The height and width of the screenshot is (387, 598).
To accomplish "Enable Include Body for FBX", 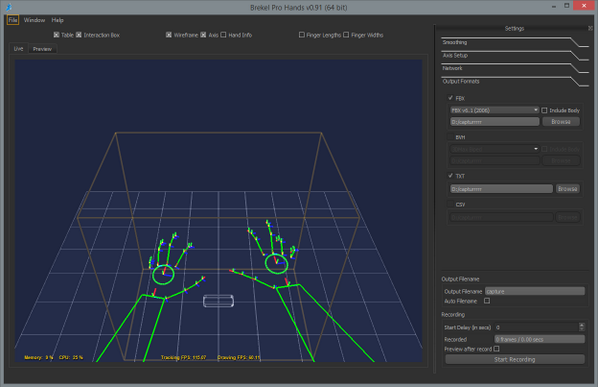I will (544, 110).
